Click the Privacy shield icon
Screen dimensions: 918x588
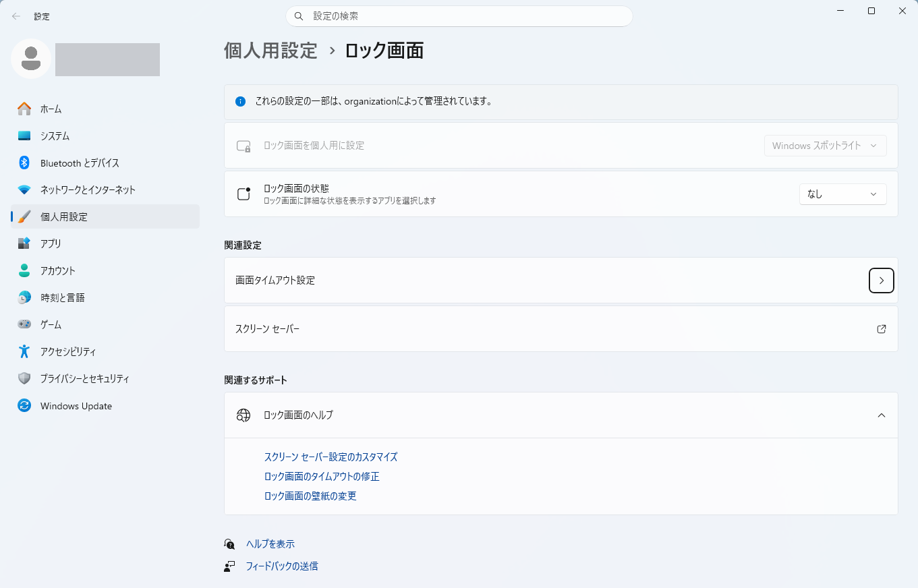pos(24,378)
